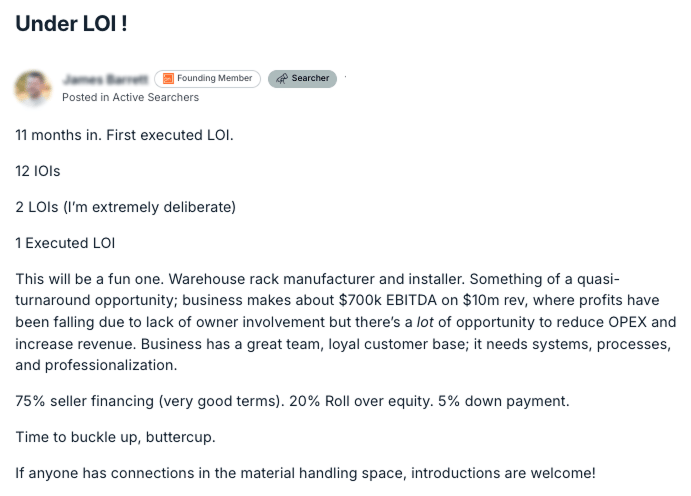This screenshot has width=691, height=496.
Task: Click the orange Founding Member badge icon
Action: 168,78
